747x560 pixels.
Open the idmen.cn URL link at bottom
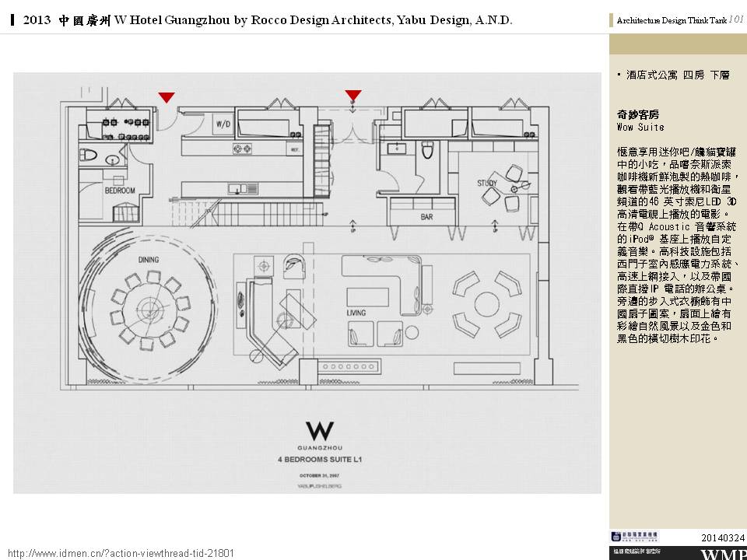point(121,552)
